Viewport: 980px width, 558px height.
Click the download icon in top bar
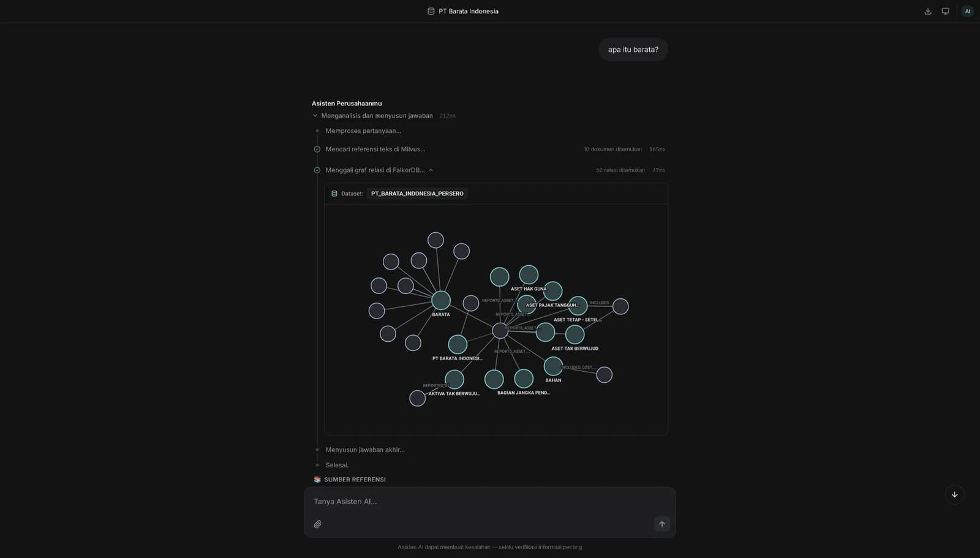coord(928,11)
